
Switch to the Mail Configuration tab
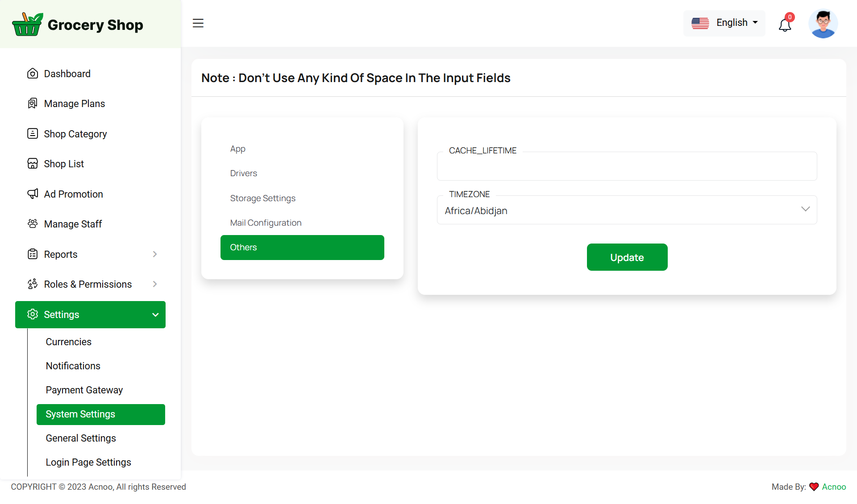click(266, 223)
